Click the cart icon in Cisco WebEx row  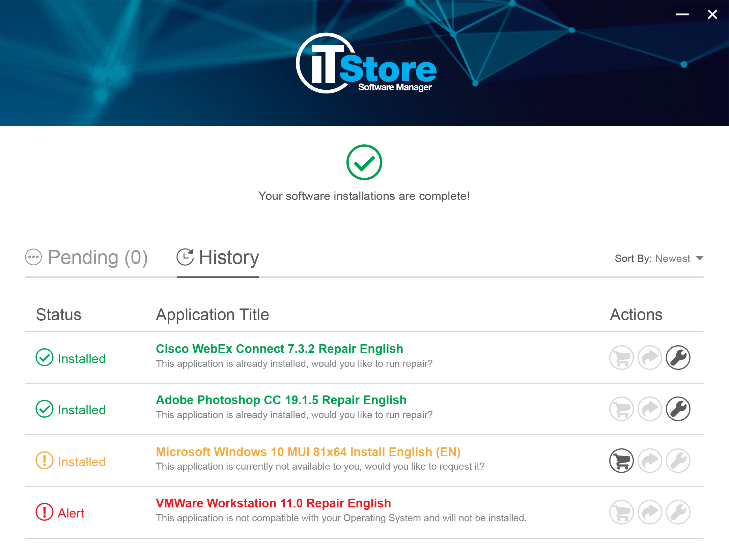(x=621, y=358)
